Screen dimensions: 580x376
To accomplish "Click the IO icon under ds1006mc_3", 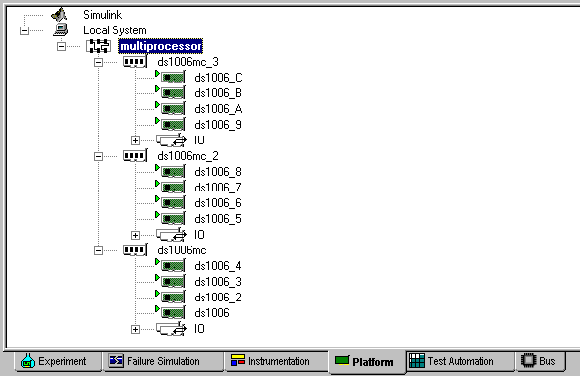I will [171, 140].
